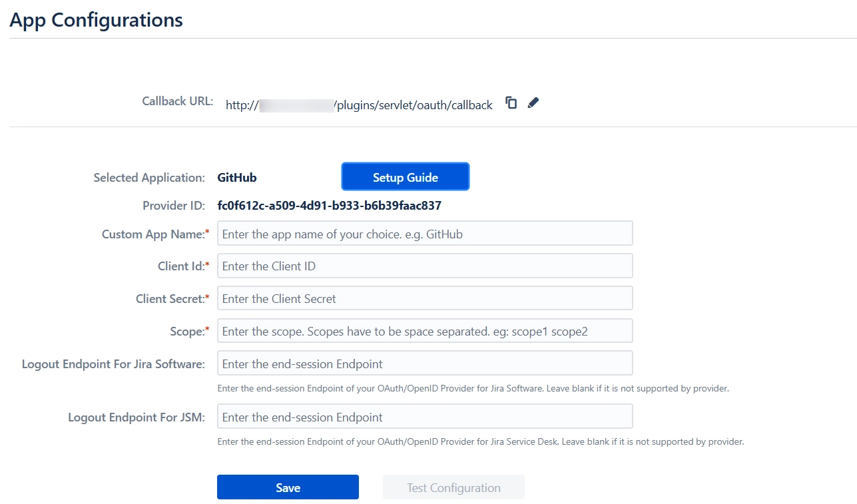The width and height of the screenshot is (857, 504).
Task: Click the Callback URL text
Action: point(360,105)
